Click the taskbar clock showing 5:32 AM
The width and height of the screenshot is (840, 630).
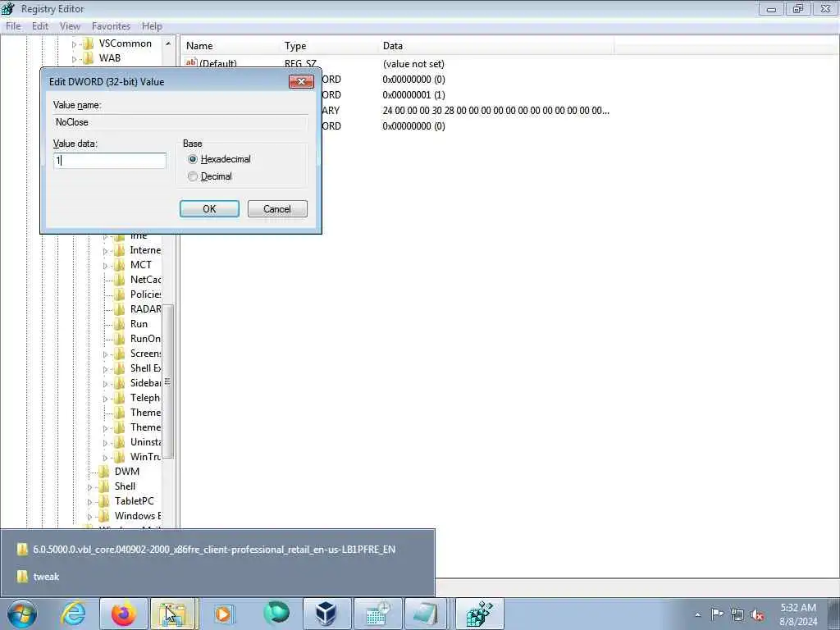pos(798,614)
